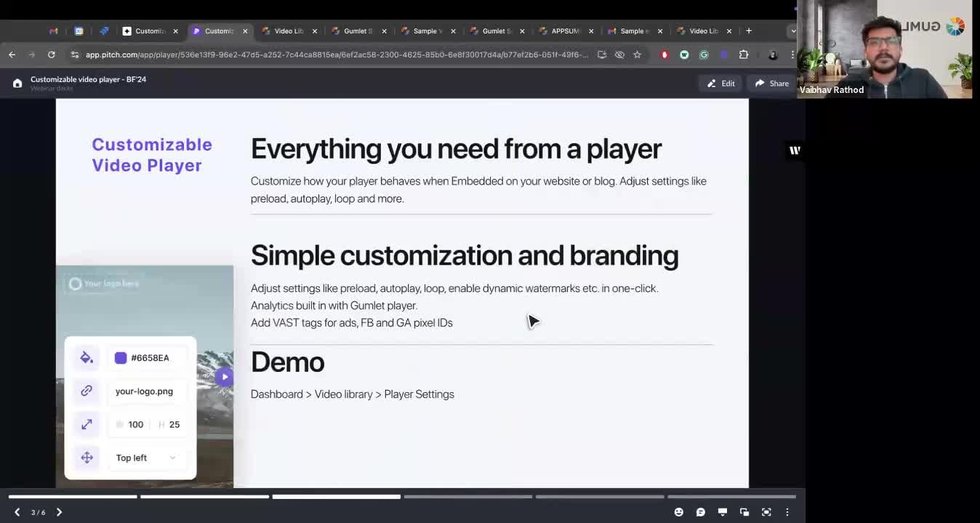Click the Pitch home icon
The height and width of the screenshot is (523, 980).
[17, 84]
